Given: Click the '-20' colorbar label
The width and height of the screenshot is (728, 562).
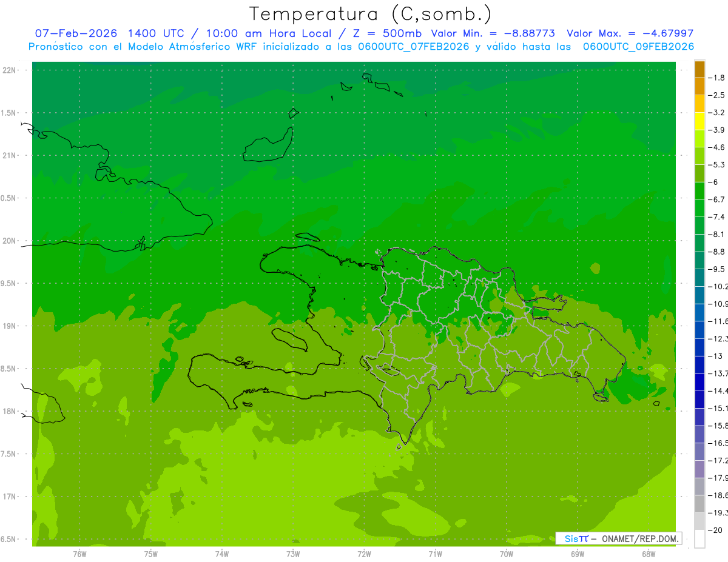Looking at the screenshot, I should (x=715, y=530).
